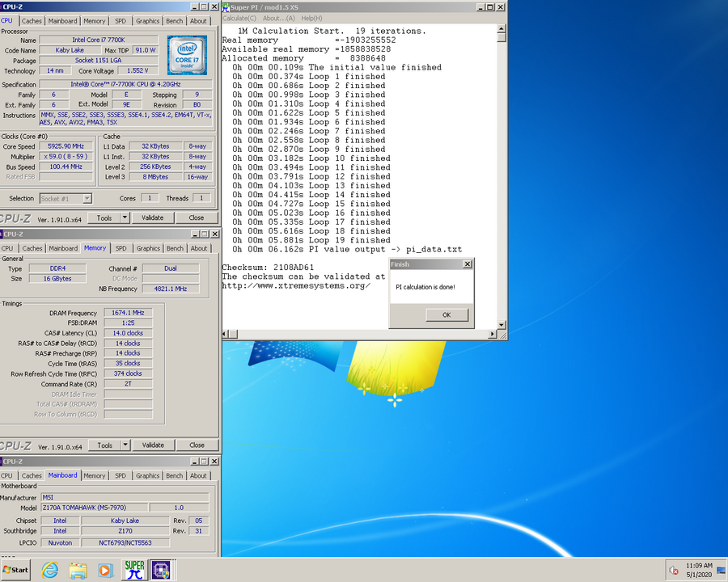
Task: Click the Nuvoton LPCIO field
Action: click(60, 543)
